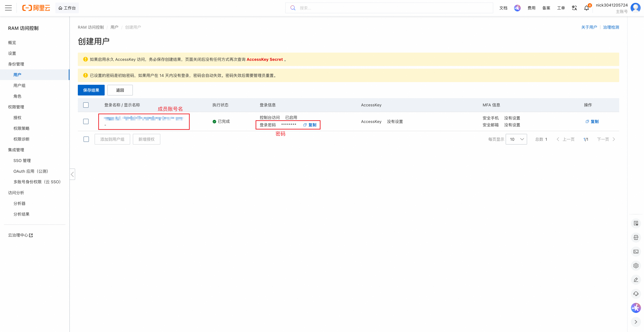Open the edit/feedback pencil icon
The image size is (644, 332).
point(636,280)
